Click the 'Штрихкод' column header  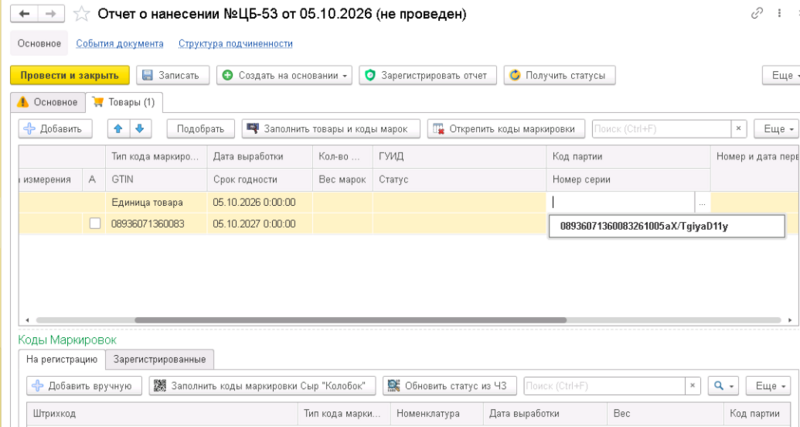tap(162, 413)
